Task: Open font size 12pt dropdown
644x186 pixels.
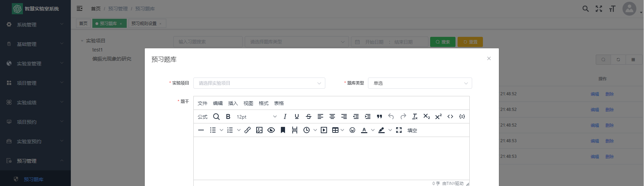Action: pos(257,116)
